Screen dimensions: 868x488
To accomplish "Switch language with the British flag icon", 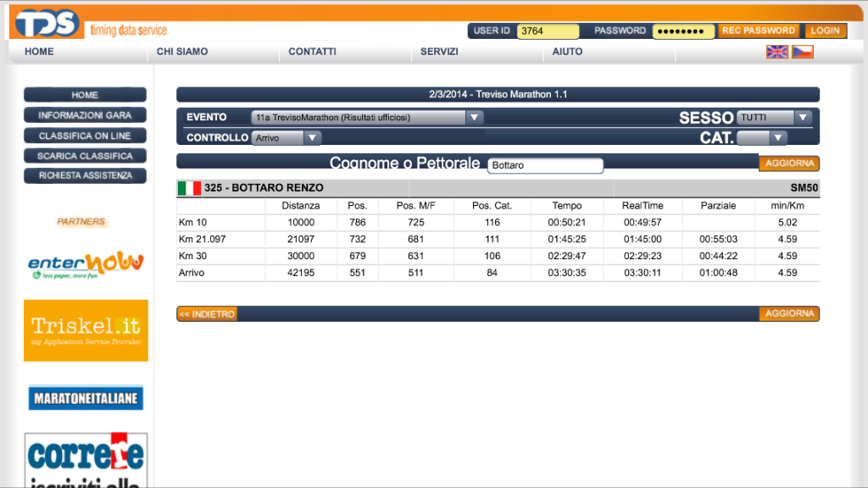I will [x=776, y=52].
